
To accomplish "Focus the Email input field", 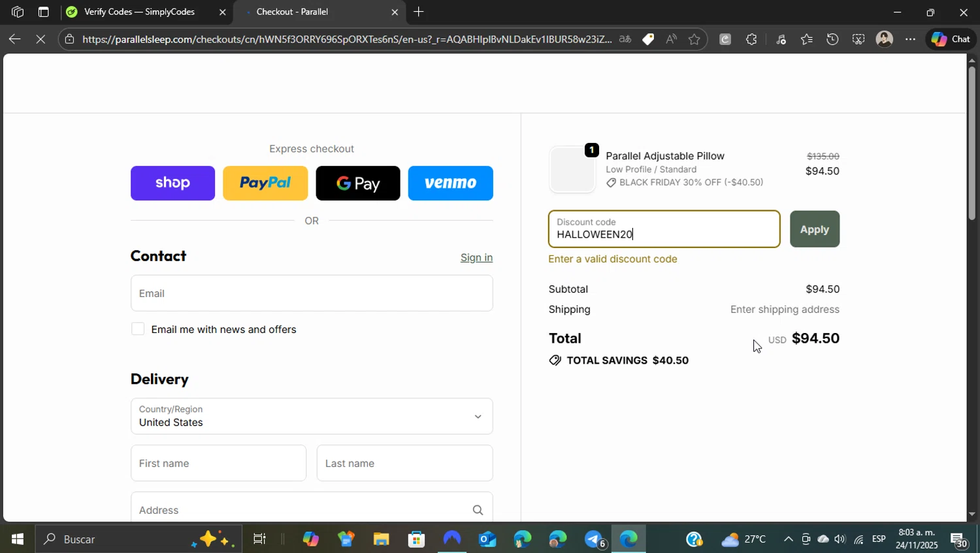I will [312, 293].
